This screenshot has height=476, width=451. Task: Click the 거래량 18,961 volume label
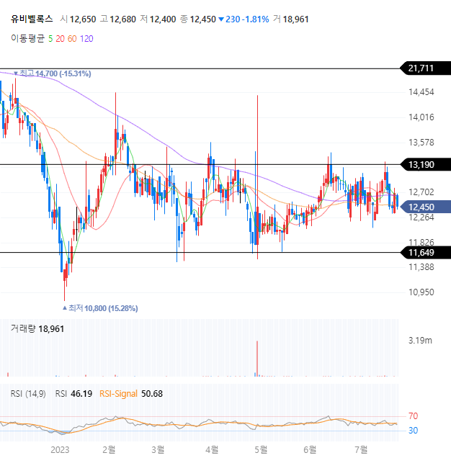tap(37, 329)
